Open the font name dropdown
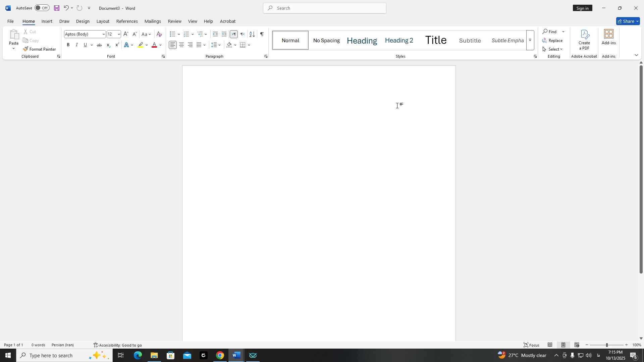Screen dimensions: 644x362 103,34
